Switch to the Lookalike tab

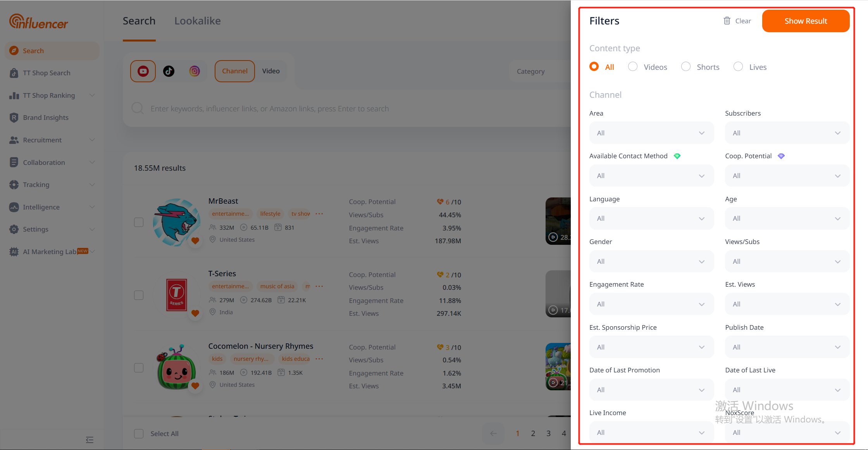(197, 21)
